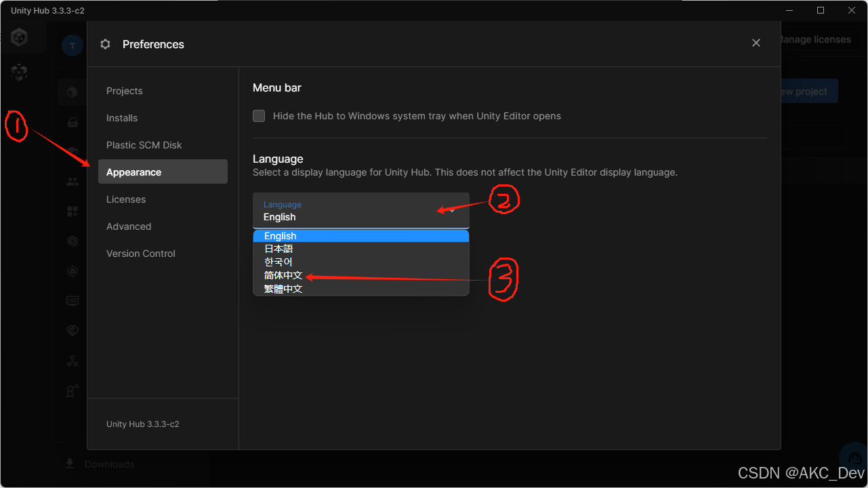Image resolution: width=868 pixels, height=488 pixels.
Task: Click the grid-plus icon in background sidebar
Action: tap(73, 211)
